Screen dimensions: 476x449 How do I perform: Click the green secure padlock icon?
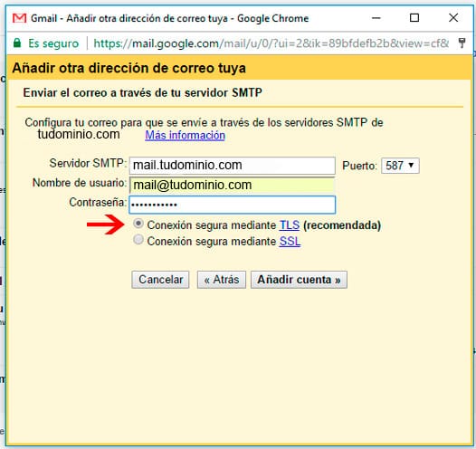(17, 43)
